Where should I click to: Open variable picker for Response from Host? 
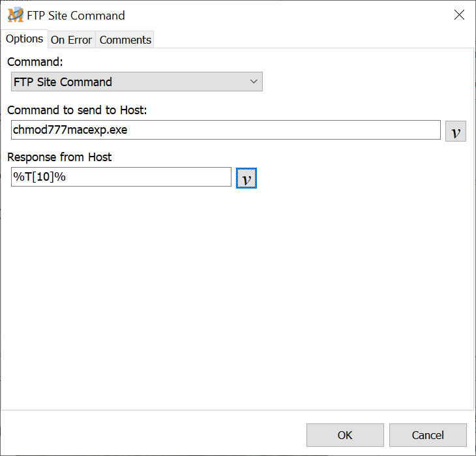point(246,178)
